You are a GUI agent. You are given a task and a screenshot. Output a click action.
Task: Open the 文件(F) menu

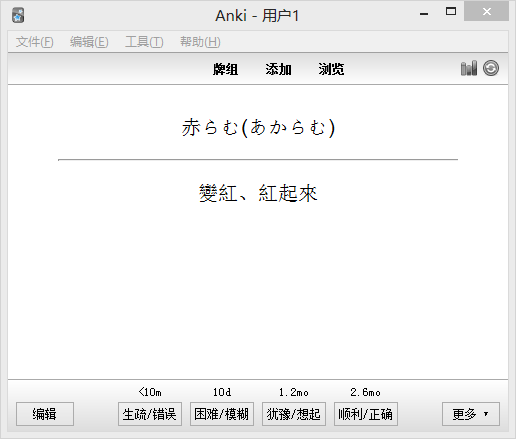click(34, 42)
